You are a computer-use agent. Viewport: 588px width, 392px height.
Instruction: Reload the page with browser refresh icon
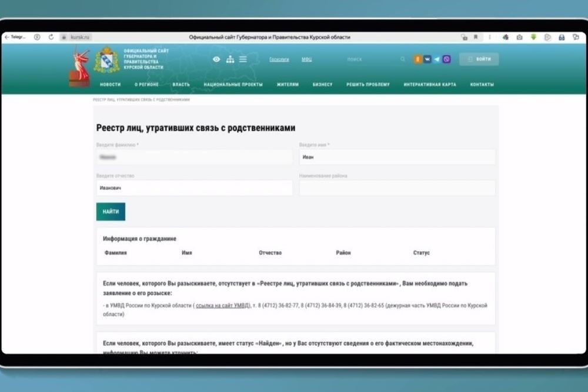tap(51, 37)
